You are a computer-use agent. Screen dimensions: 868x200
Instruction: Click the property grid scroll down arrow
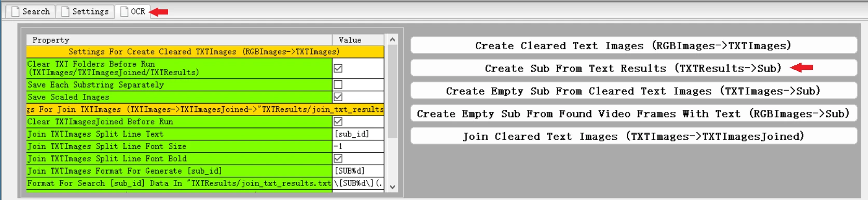(393, 187)
